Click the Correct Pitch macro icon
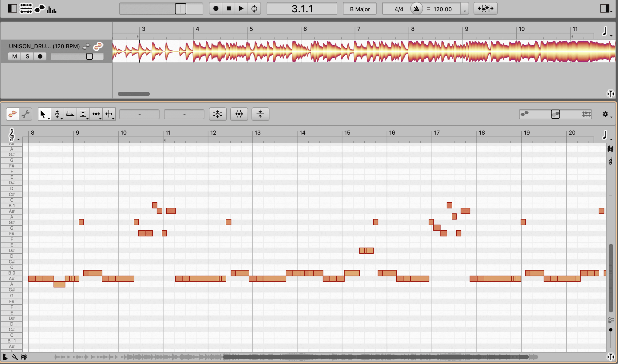Image resolution: width=618 pixels, height=364 pixels. pyautogui.click(x=218, y=114)
